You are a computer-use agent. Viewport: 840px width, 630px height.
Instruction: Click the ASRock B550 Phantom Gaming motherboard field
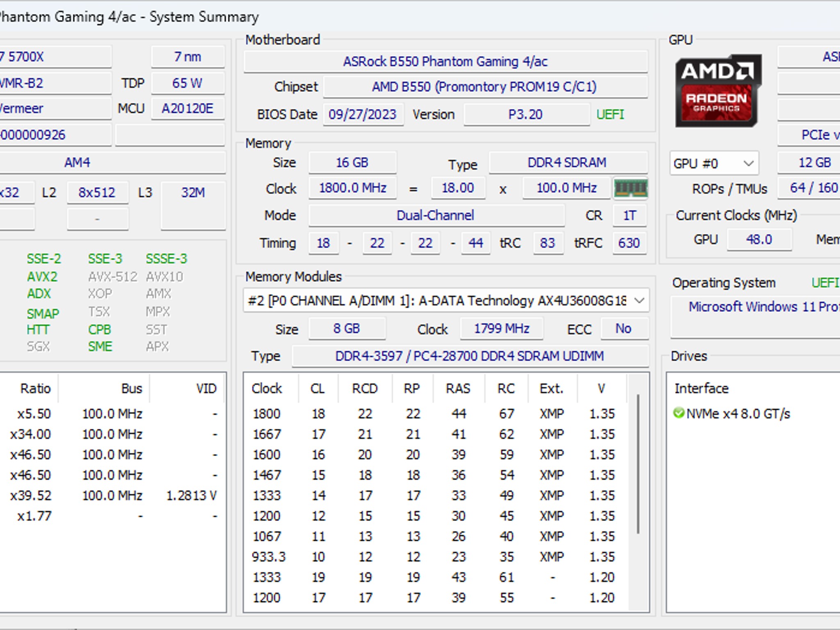click(x=445, y=62)
